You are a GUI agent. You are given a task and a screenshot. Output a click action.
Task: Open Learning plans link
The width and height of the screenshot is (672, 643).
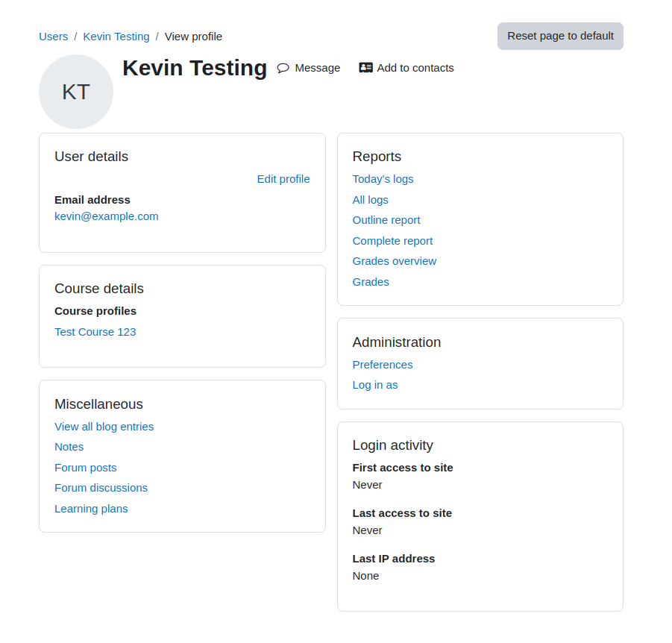tap(91, 509)
